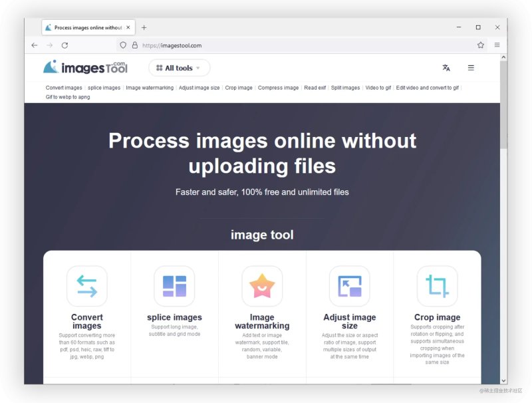532x403 pixels.
Task: Click 'Support converting more than 60 formats' text
Action: pyautogui.click(x=87, y=346)
